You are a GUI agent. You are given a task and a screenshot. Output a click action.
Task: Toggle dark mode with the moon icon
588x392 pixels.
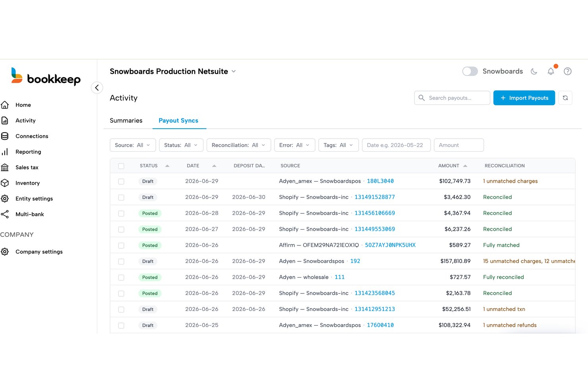pyautogui.click(x=534, y=71)
